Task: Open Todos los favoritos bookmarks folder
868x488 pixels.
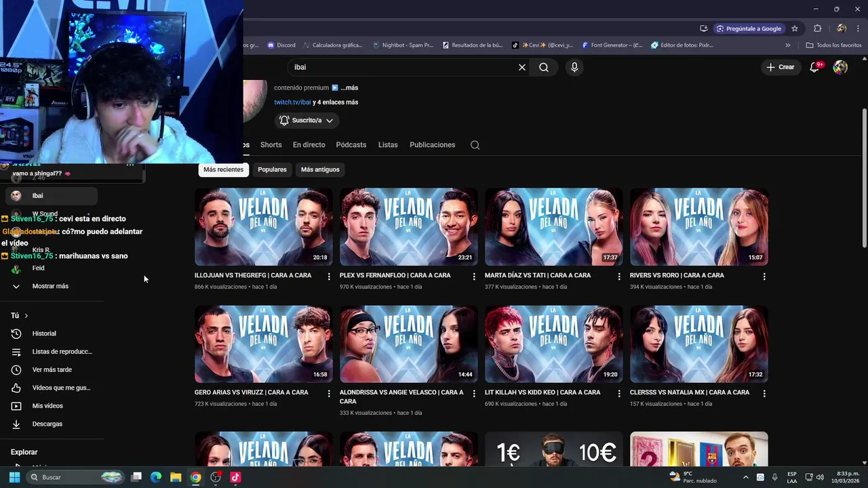Action: 833,45
